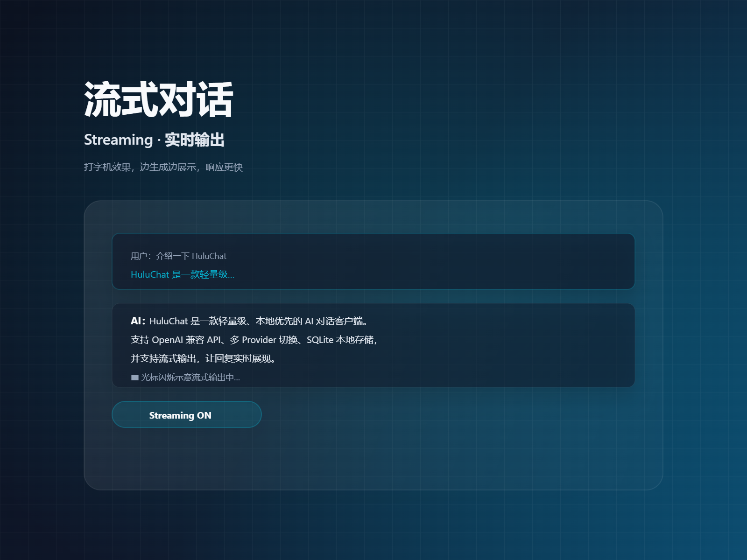Click the AI: speaker label
The height and width of the screenshot is (560, 747).
tap(137, 321)
